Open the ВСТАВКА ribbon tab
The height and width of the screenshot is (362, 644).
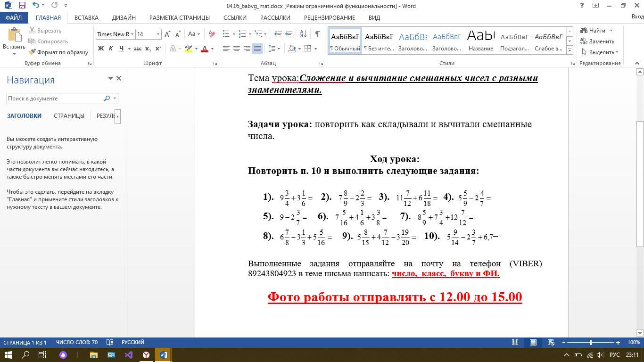coord(86,17)
